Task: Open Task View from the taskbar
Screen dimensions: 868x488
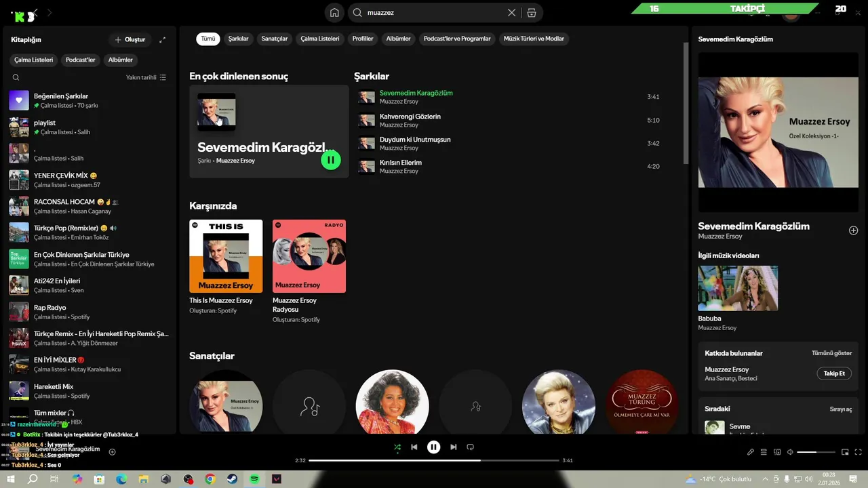Action: point(55,479)
